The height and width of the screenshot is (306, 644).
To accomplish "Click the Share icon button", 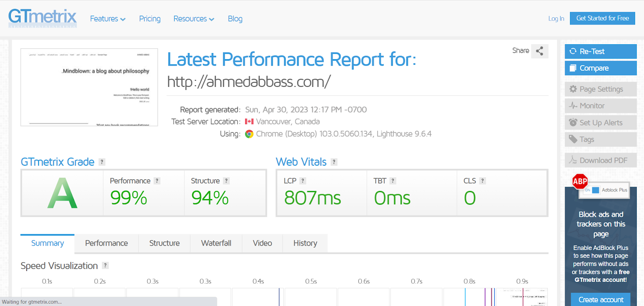I will (539, 51).
